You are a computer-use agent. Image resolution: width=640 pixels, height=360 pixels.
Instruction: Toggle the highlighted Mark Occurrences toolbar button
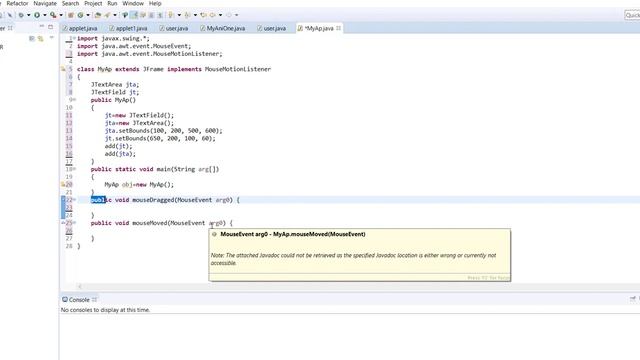133,15
